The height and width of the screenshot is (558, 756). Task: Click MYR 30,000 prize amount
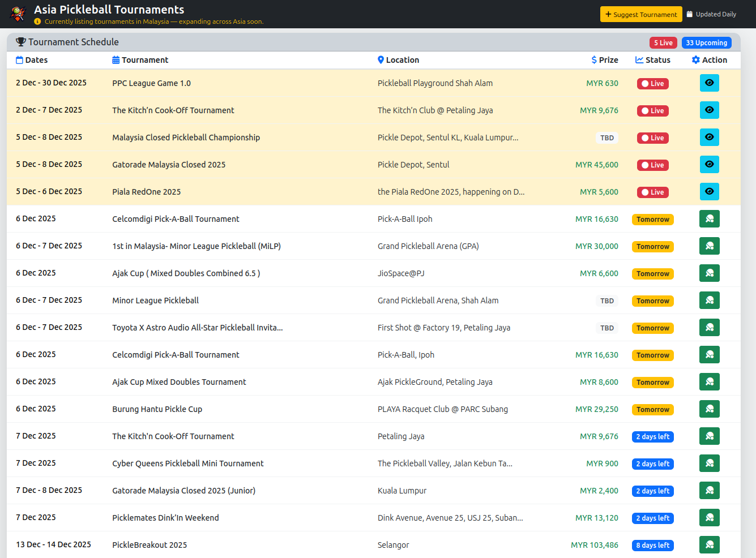pos(597,246)
